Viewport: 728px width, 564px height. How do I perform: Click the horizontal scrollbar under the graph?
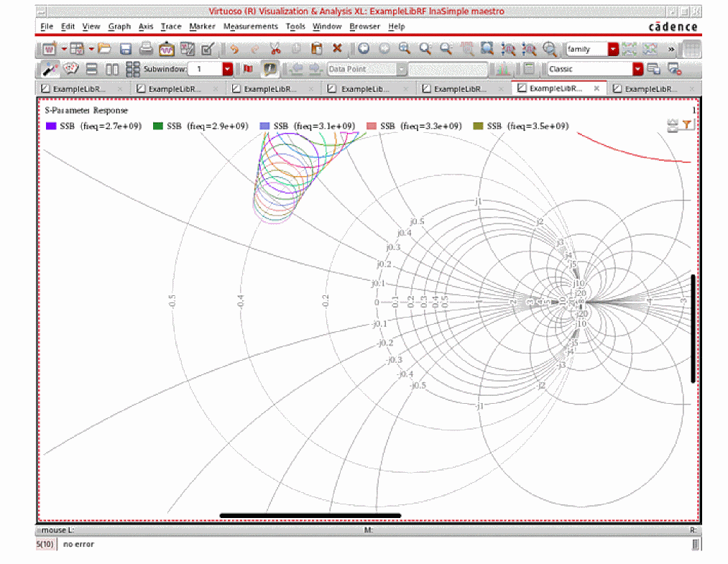pyautogui.click(x=310, y=515)
